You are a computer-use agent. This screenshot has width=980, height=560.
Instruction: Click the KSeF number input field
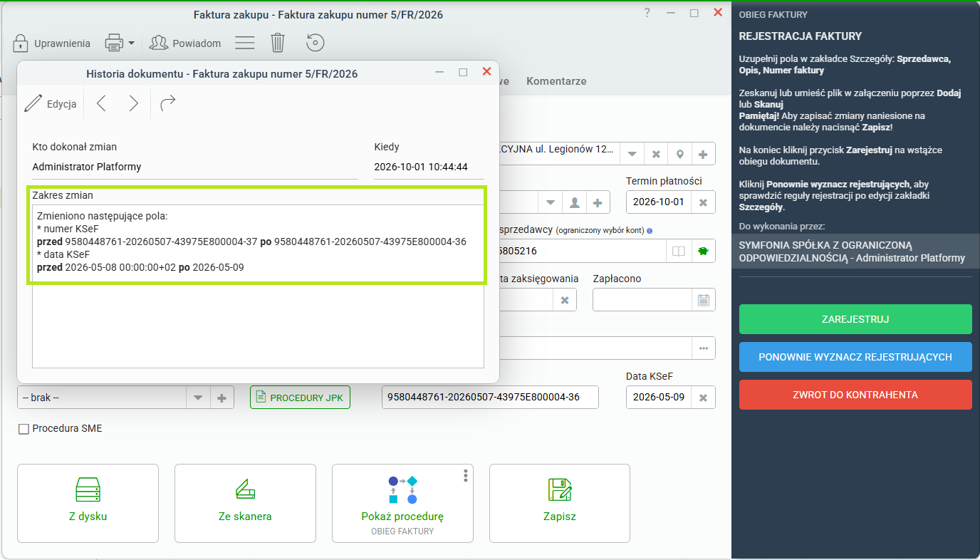point(490,398)
